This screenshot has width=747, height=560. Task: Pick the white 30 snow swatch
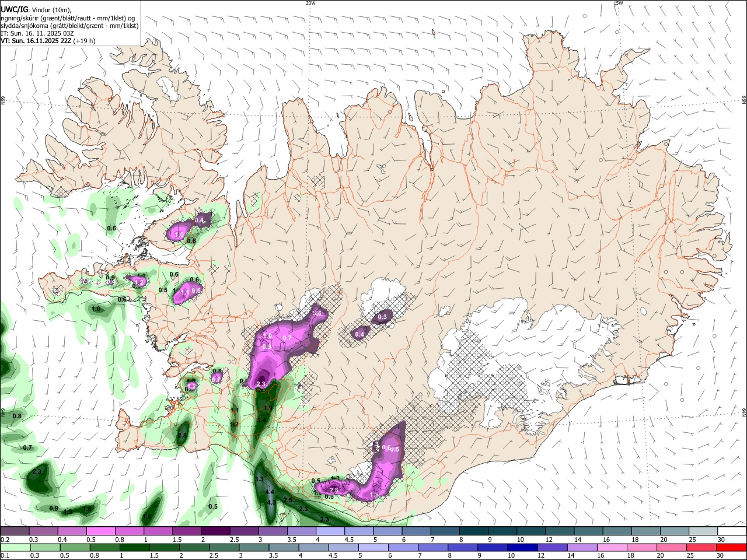tap(732, 531)
